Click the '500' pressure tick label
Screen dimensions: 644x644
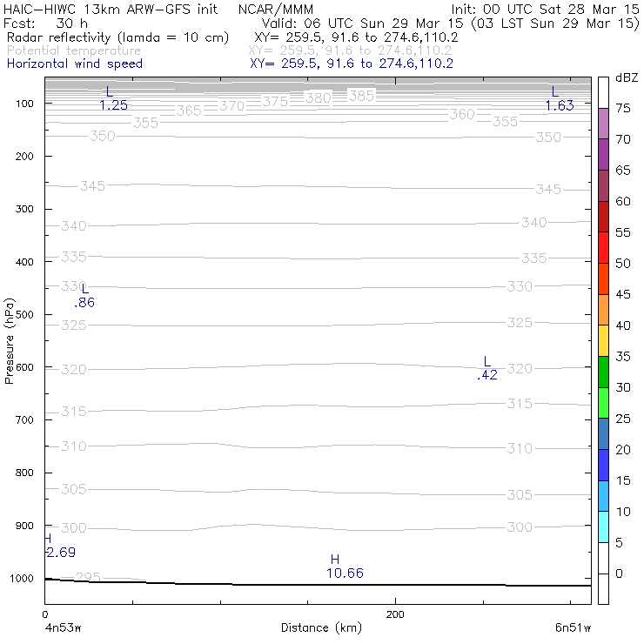(24, 315)
